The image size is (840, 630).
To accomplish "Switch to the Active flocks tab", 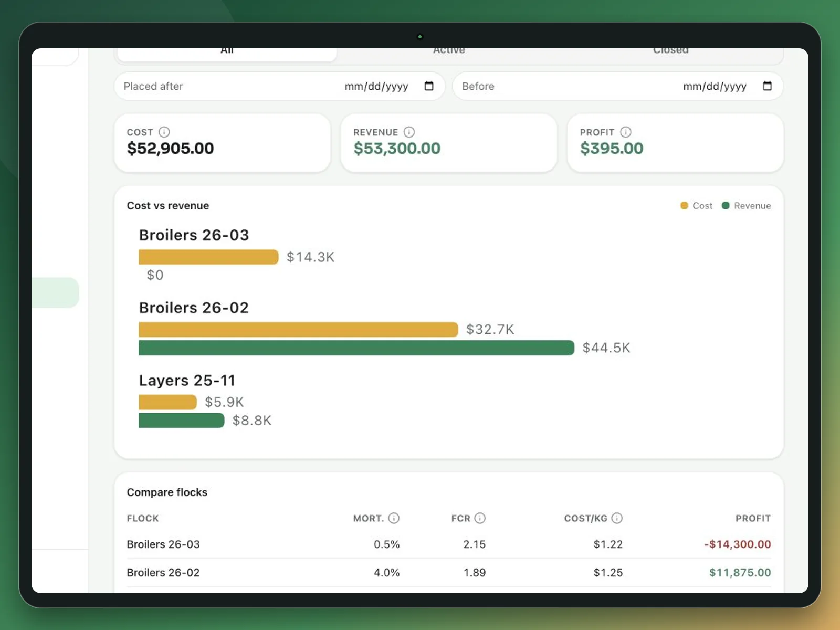I will pyautogui.click(x=449, y=52).
